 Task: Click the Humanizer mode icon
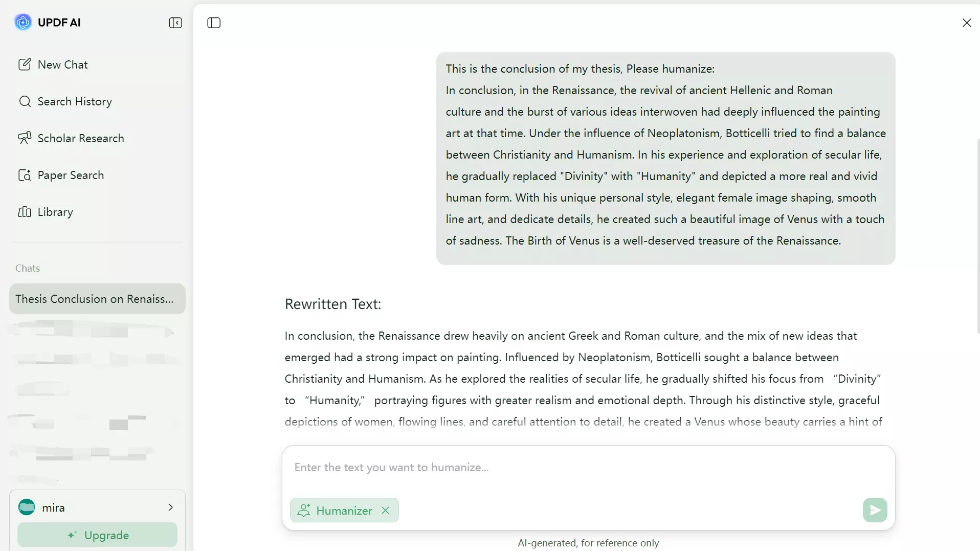[304, 510]
